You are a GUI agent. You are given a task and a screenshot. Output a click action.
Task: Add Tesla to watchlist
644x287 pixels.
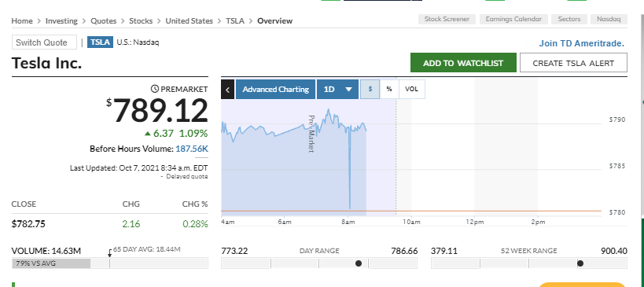[463, 63]
